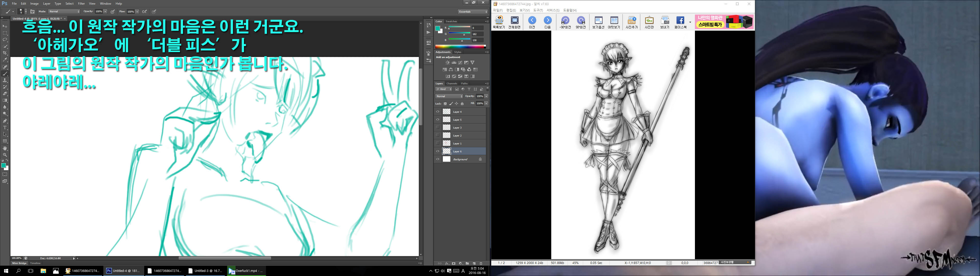Select the Brush tool in the toolbox
This screenshot has width=980, height=276.
click(x=5, y=74)
